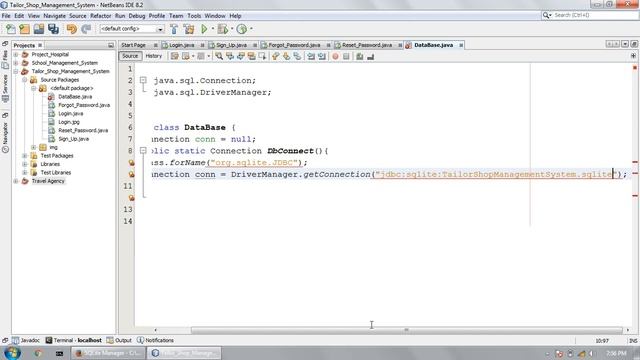Expand the Project_Hospital tree node
Image resolution: width=640 pixels, height=360 pixels.
(x=16, y=54)
